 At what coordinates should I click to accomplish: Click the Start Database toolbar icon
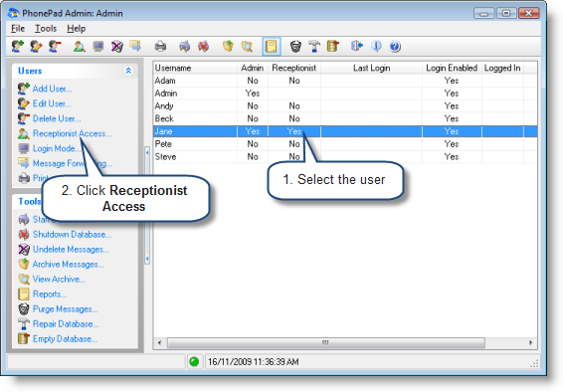185,47
